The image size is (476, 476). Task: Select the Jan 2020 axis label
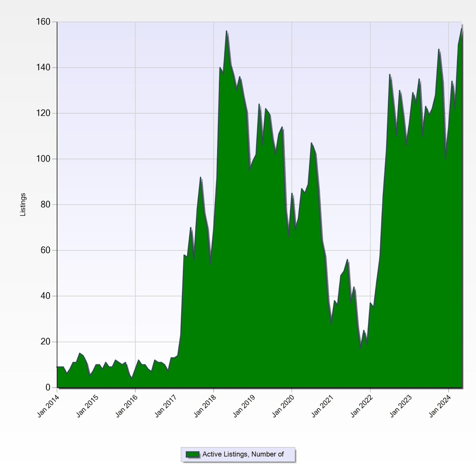[x=283, y=406]
